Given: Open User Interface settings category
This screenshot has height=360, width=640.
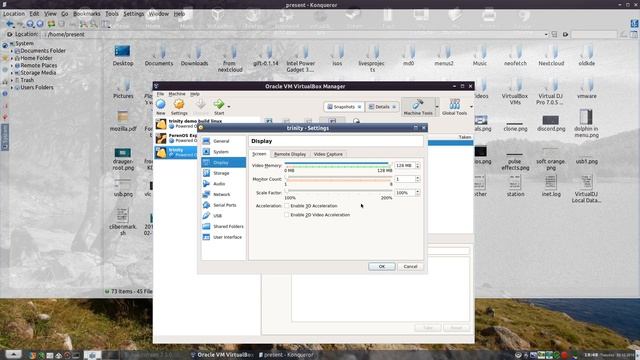Looking at the screenshot, I should [223, 237].
